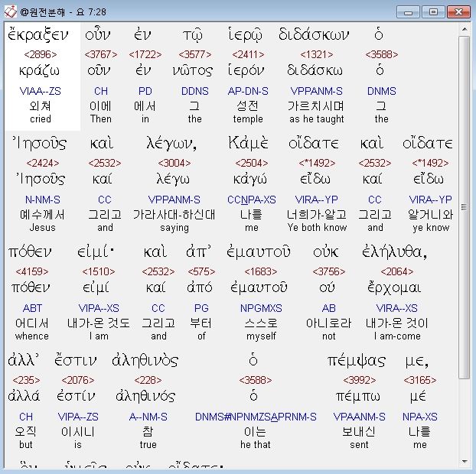Image resolution: width=476 pixels, height=474 pixels.
Task: Click the Greek word διδάσκων
Action: pos(314,34)
